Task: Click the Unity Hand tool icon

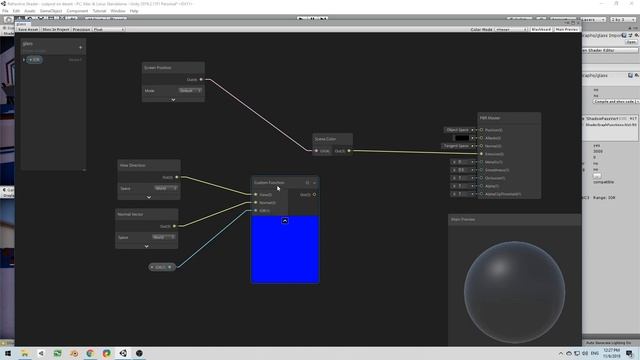Action: pos(8,19)
